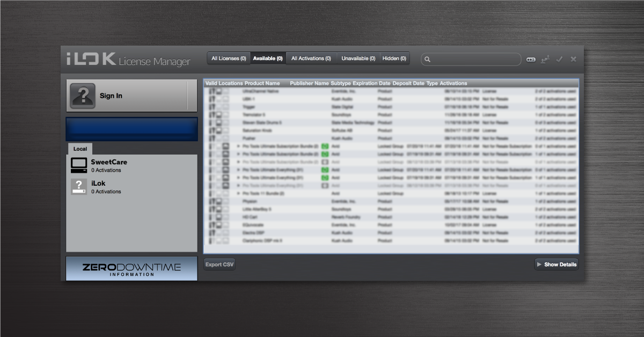Sort by Valid Locations column
The height and width of the screenshot is (337, 644).
224,83
